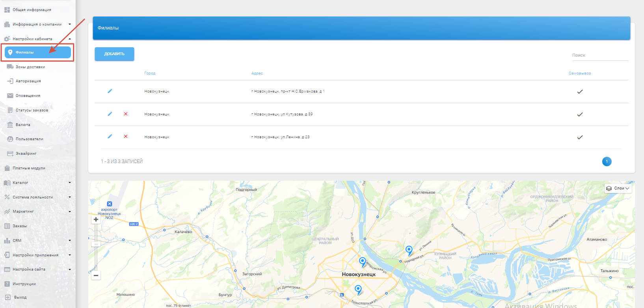Open the Слои map layers dropdown
This screenshot has height=308, width=644.
coord(618,188)
